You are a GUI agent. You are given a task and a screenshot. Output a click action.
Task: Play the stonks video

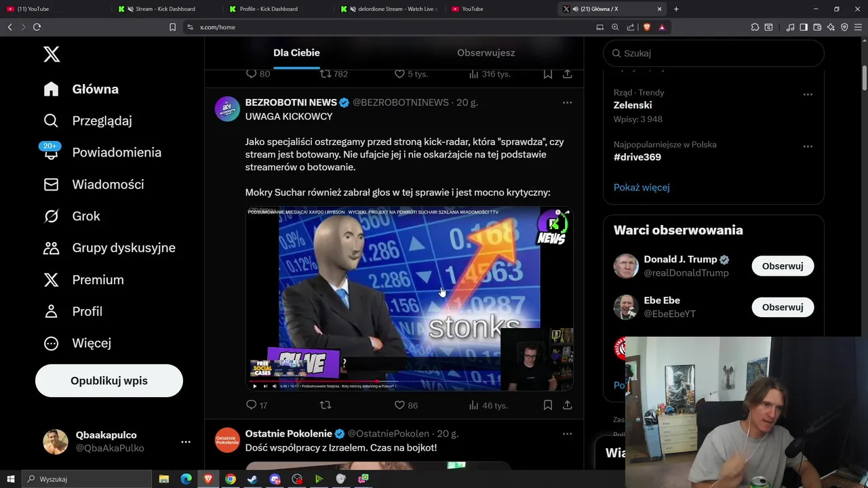coord(255,386)
